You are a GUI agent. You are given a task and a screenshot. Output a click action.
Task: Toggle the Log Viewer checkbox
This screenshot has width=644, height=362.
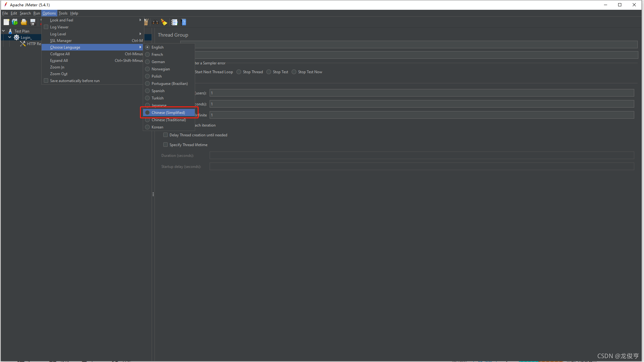point(46,27)
